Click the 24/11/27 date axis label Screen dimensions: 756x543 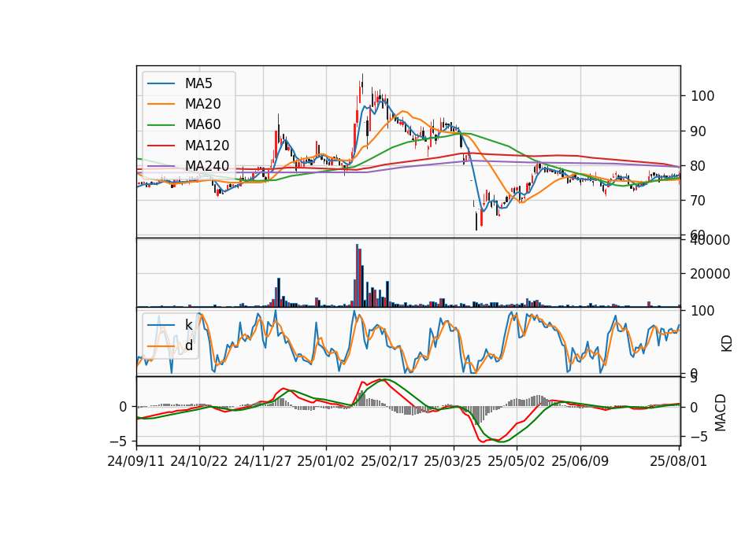263,461
